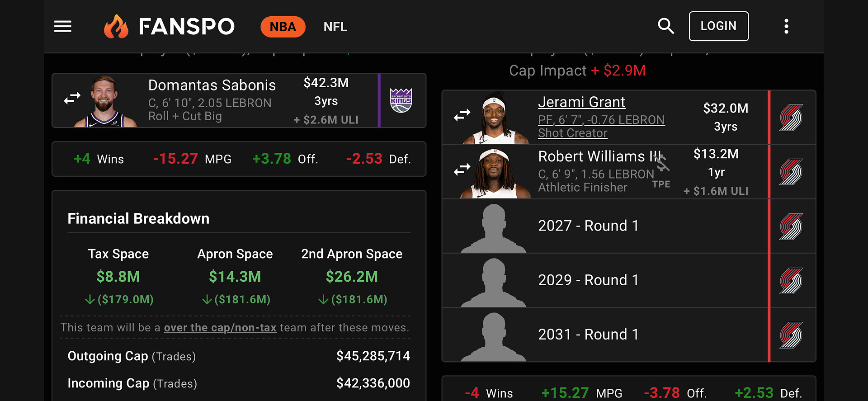The width and height of the screenshot is (868, 401).
Task: Expand the 2nd Apron Space $26.2M details
Action: click(352, 277)
